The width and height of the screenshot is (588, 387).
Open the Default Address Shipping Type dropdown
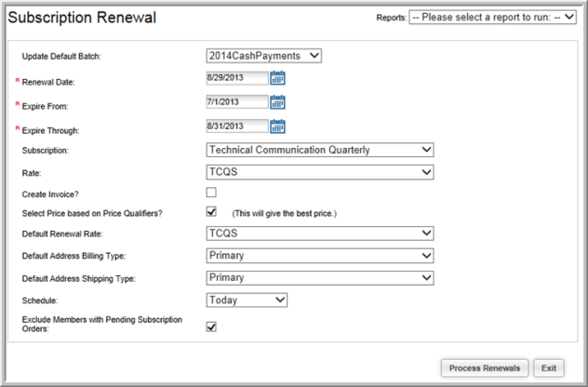320,278
